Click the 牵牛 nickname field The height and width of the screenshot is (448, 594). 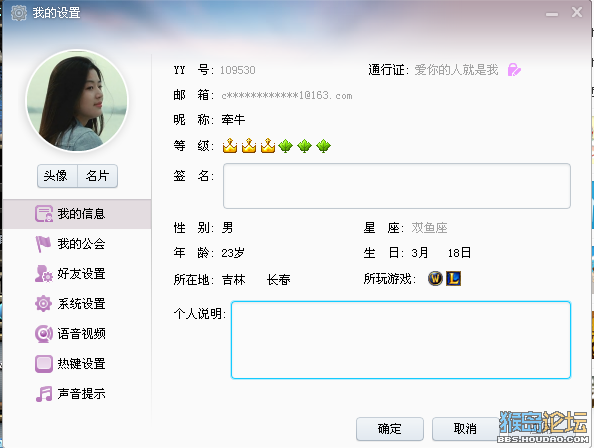coord(233,120)
